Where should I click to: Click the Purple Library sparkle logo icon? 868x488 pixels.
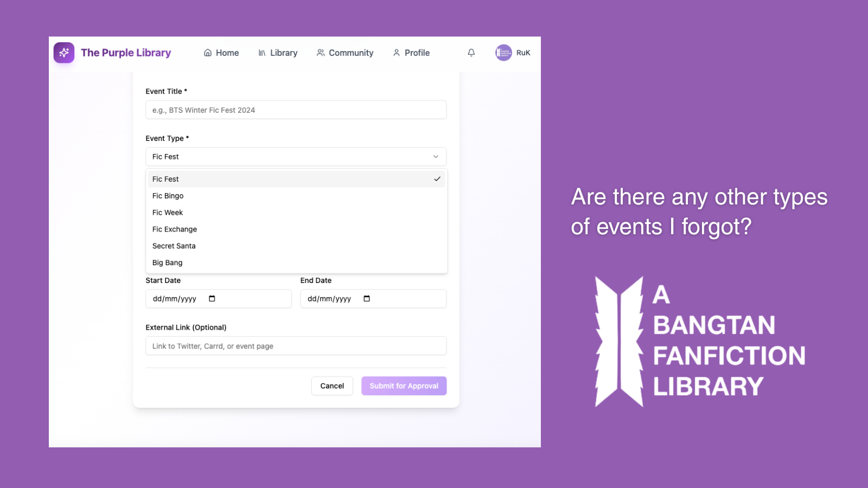[x=64, y=53]
